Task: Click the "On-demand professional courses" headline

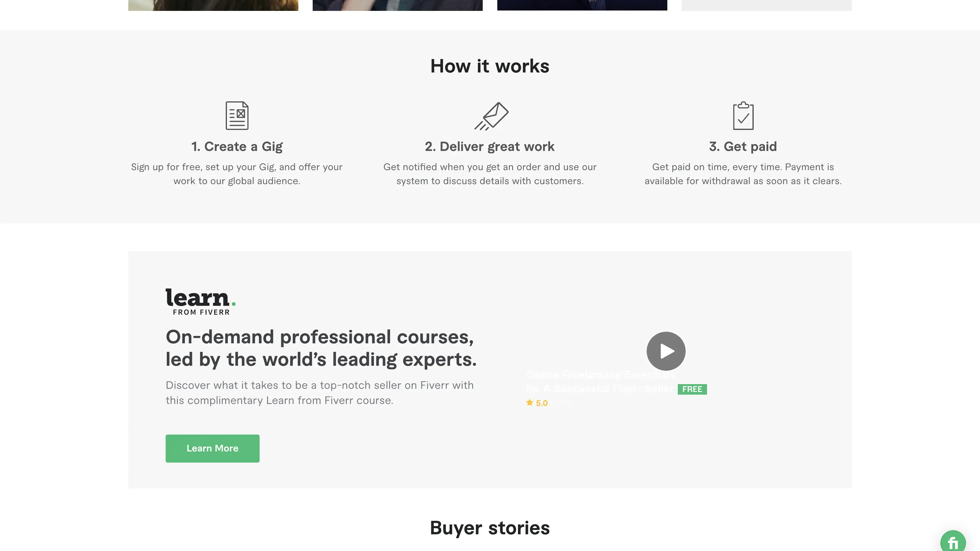Action: (321, 348)
